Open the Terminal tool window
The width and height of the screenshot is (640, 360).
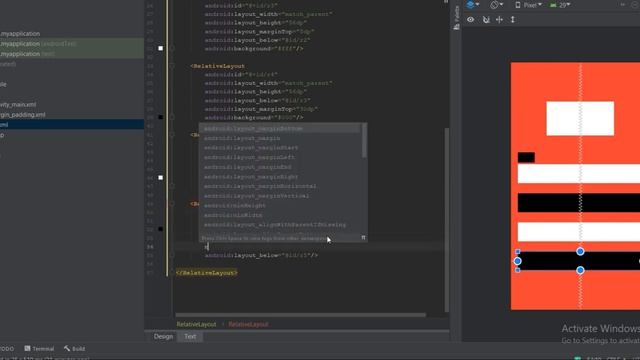click(39, 349)
